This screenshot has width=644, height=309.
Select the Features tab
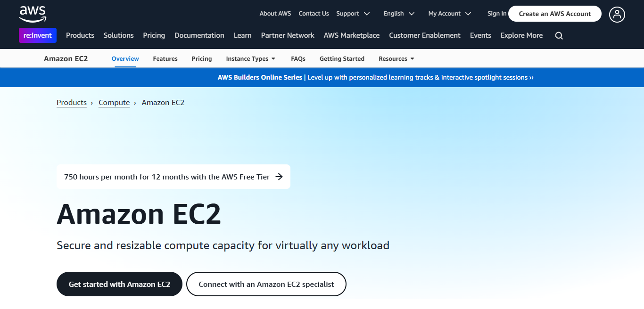point(165,59)
